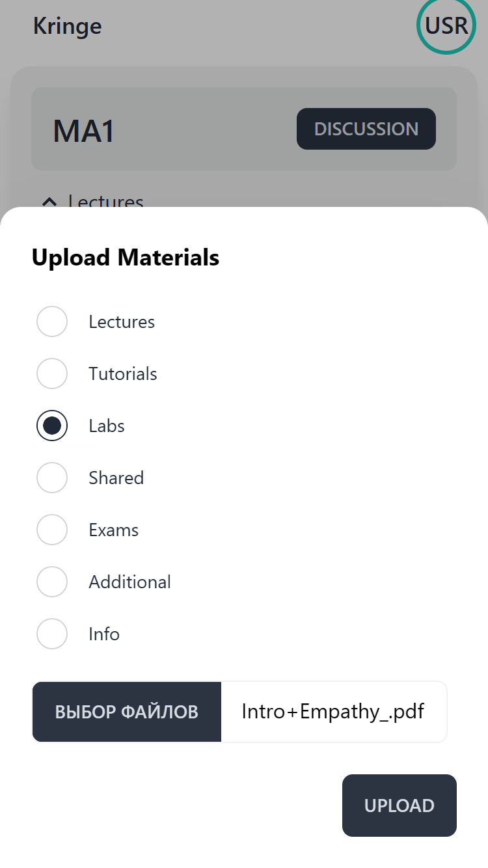Click the Intro+Empathy_.pdf file name field
488x868 pixels.
coord(334,711)
